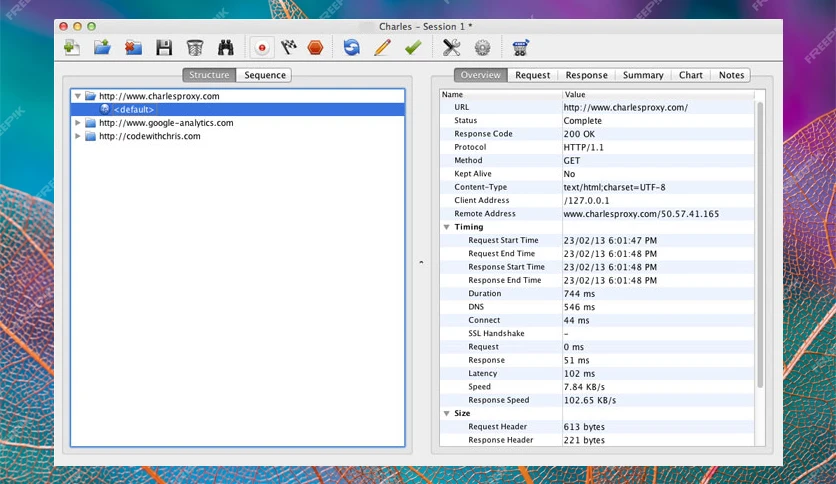Click the Protocol value HTTP/1.1
This screenshot has height=484, width=836.
583,147
